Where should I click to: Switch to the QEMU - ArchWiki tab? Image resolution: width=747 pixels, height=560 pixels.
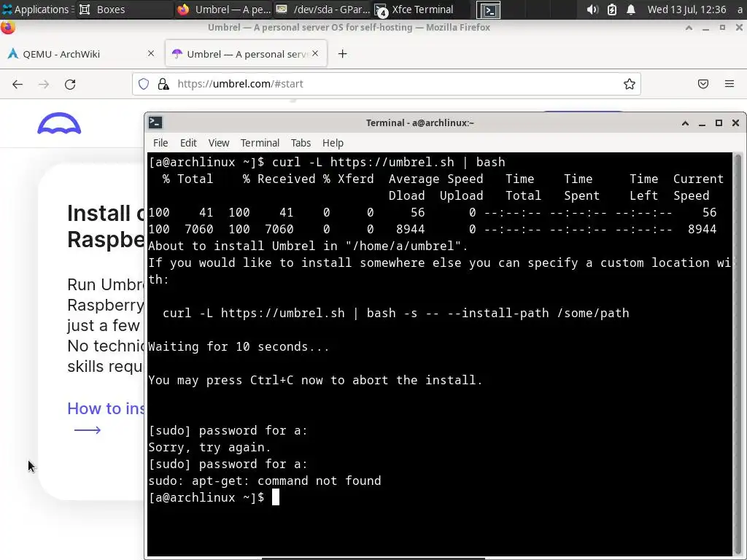pyautogui.click(x=81, y=54)
